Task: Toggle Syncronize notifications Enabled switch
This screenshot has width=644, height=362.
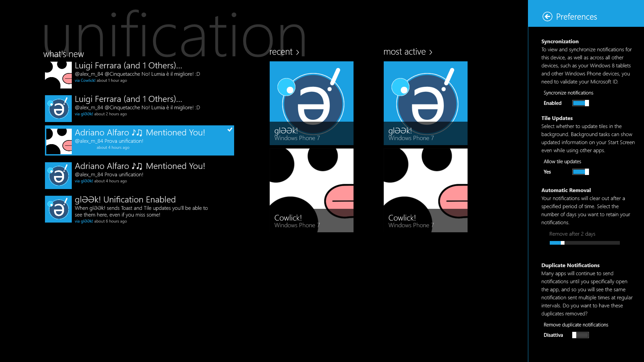Action: pyautogui.click(x=581, y=103)
